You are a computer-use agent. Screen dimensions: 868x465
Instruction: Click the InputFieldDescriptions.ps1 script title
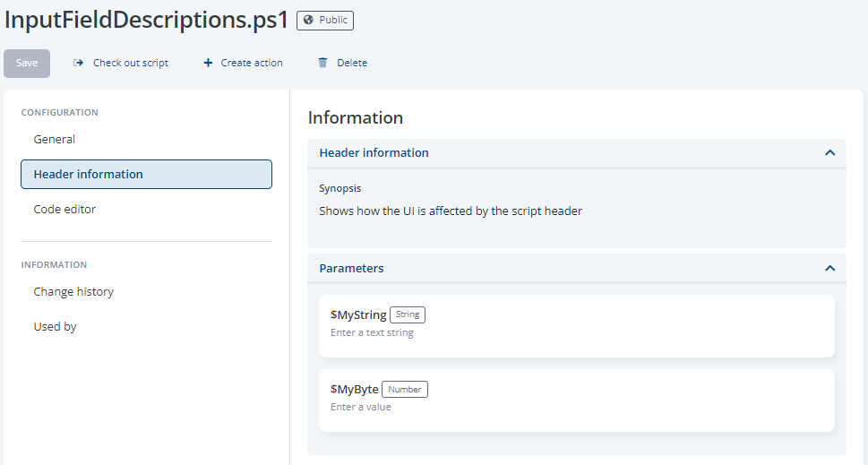pyautogui.click(x=147, y=21)
